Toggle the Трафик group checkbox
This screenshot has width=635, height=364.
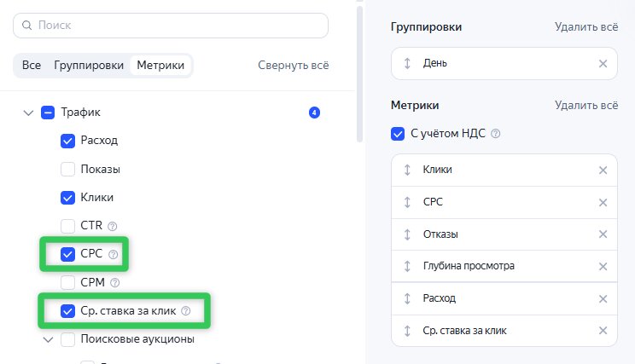[48, 113]
